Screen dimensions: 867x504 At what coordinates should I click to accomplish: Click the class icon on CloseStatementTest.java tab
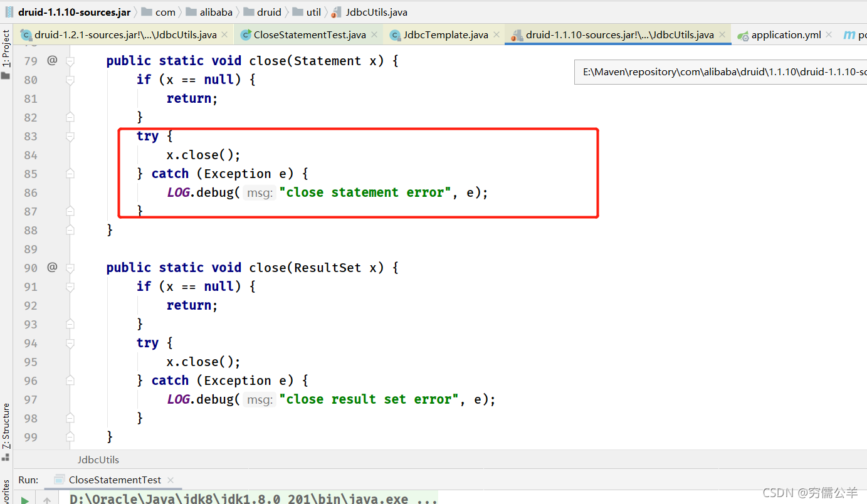[246, 35]
